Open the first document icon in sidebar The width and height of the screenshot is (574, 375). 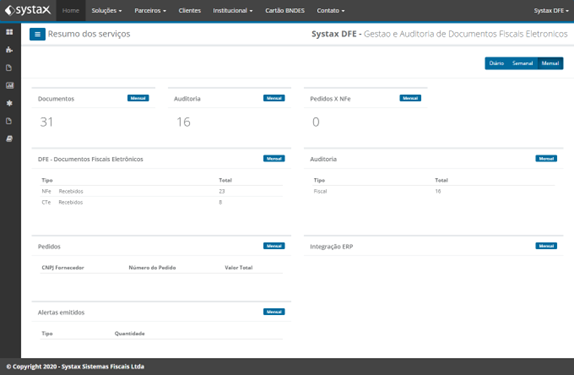coord(10,68)
